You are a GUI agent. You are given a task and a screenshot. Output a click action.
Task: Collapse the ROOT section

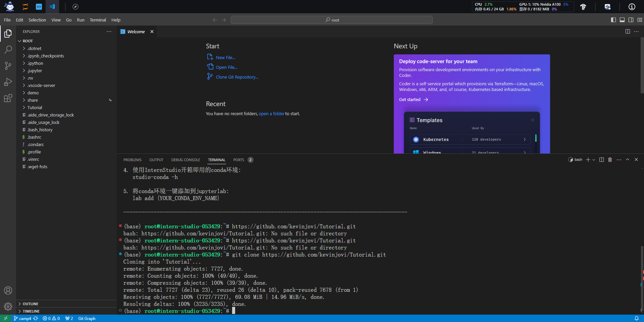point(66,41)
